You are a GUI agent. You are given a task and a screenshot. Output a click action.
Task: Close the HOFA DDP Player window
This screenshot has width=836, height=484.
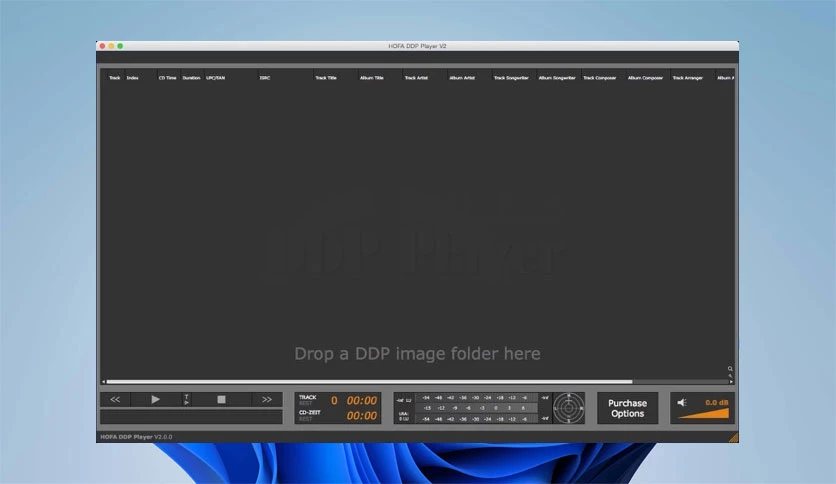(x=102, y=46)
